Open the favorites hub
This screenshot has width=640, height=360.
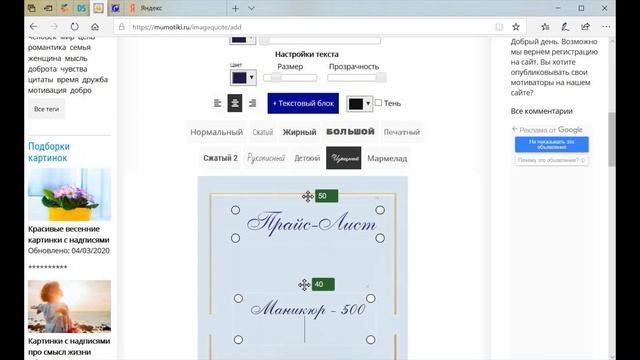point(545,27)
